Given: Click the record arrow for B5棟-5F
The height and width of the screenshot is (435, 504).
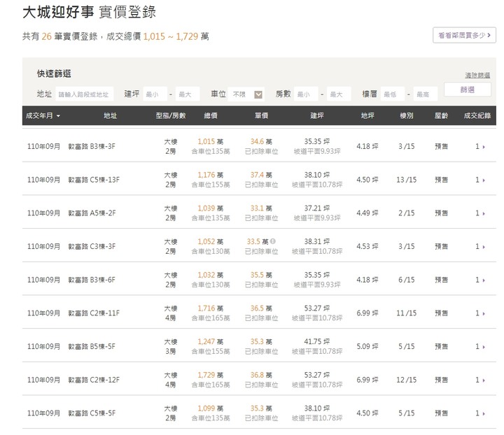Looking at the screenshot, I should click(x=482, y=347).
